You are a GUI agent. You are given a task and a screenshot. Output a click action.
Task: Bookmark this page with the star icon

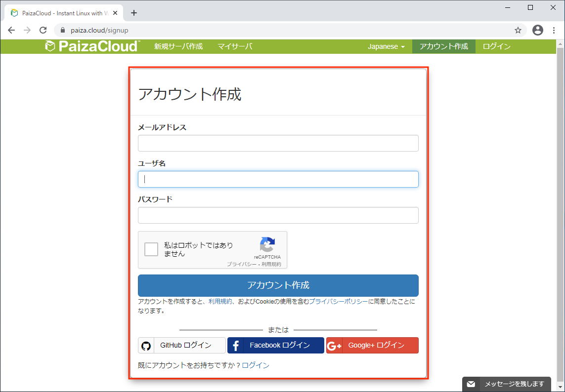(x=518, y=30)
